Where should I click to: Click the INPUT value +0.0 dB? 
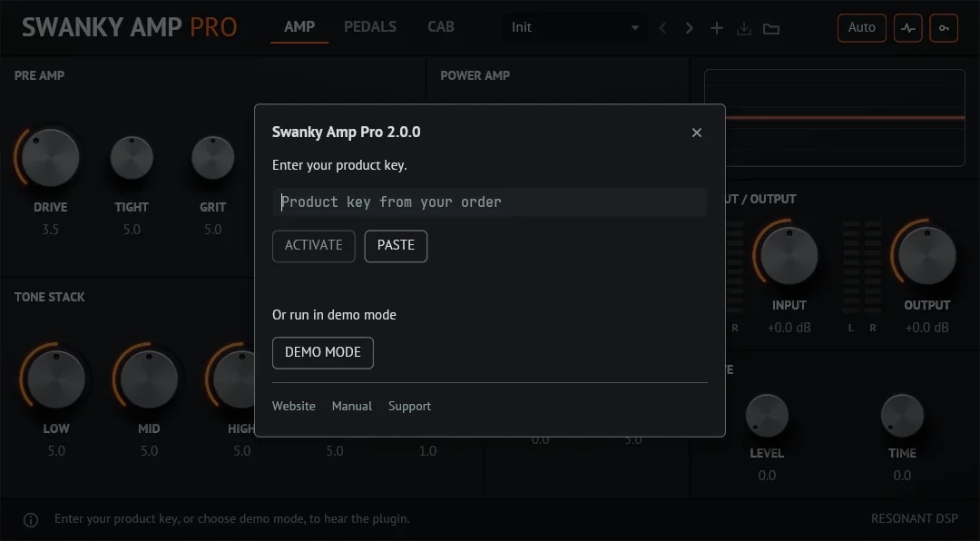pos(789,328)
